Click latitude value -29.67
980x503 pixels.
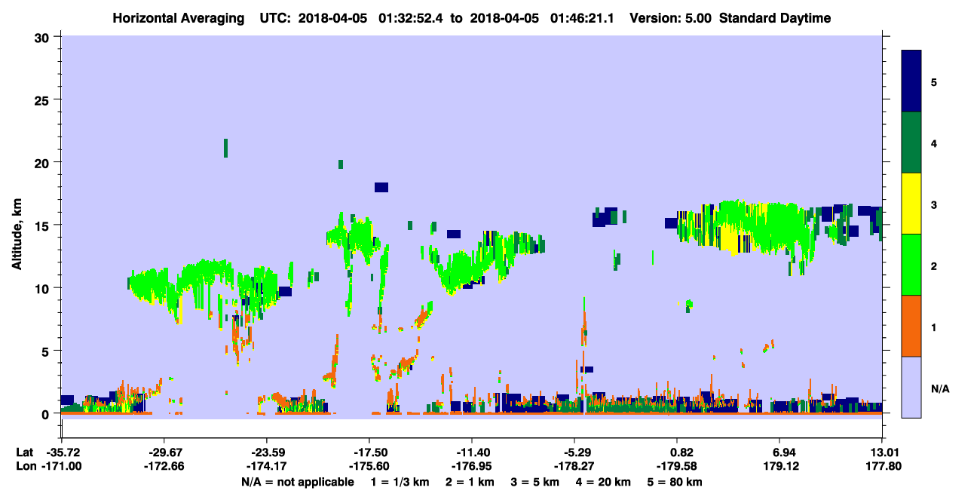coord(165,452)
